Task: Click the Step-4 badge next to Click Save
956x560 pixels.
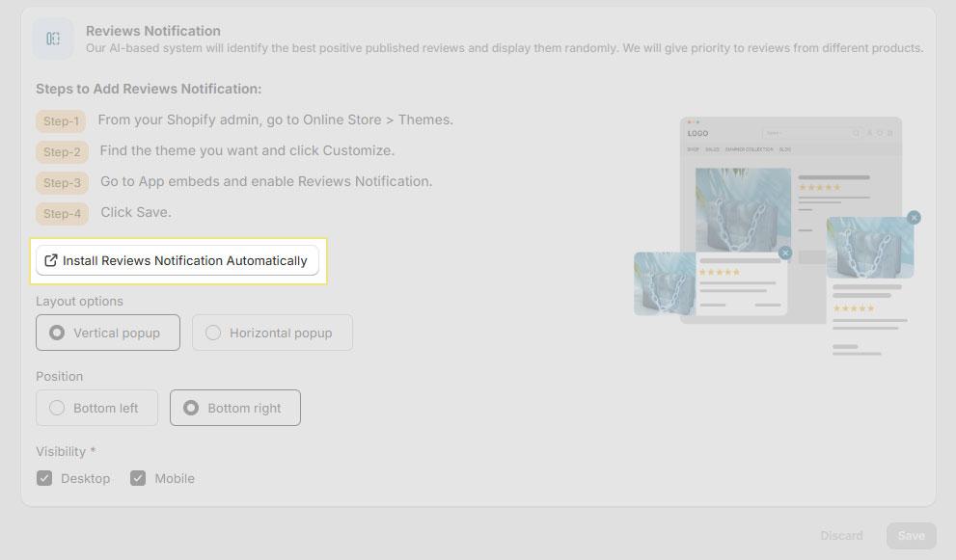Action: [61, 213]
